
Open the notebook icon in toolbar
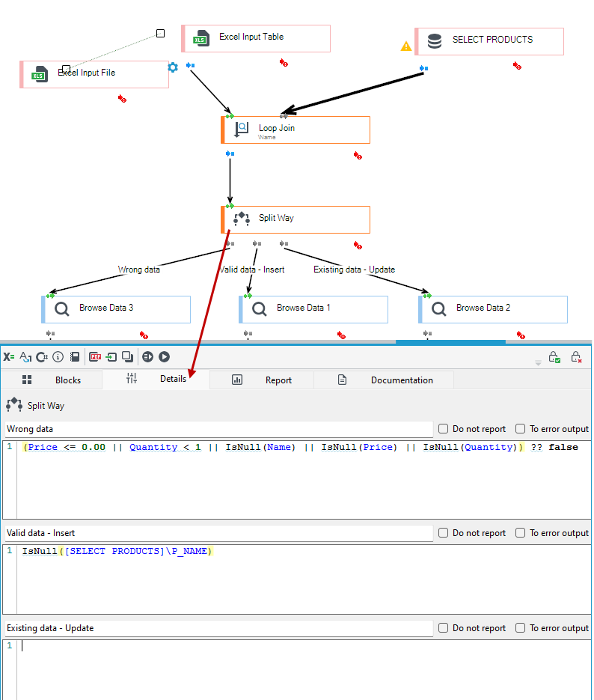click(75, 356)
